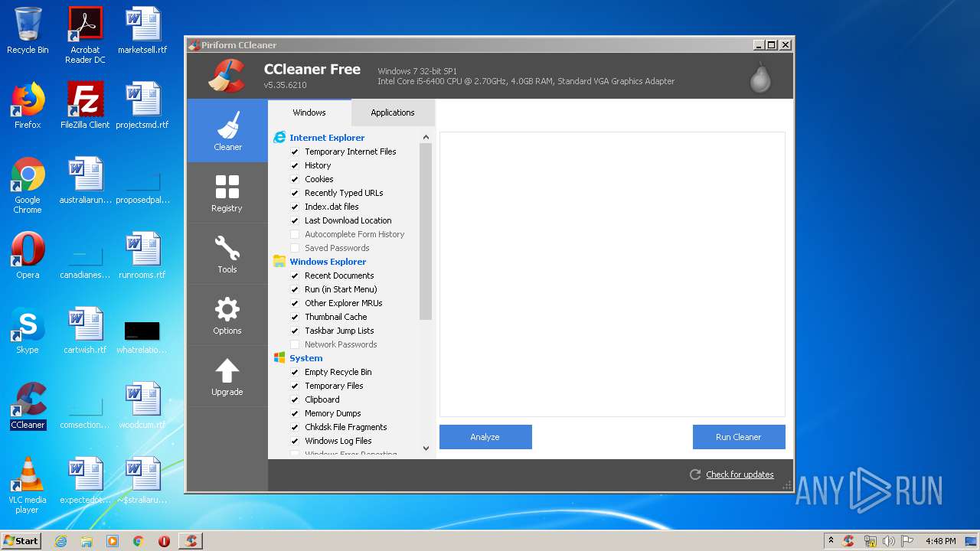Show hidden icons in the system tray
The width and height of the screenshot is (980, 551).
[831, 541]
